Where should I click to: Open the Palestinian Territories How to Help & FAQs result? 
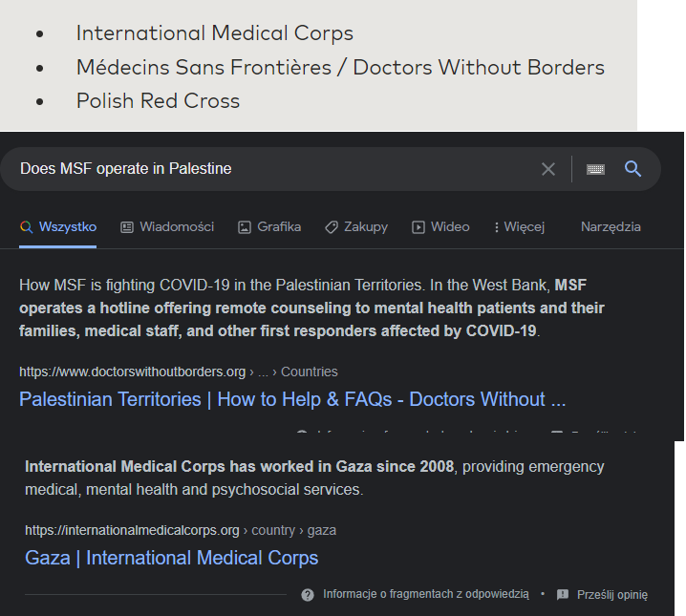(x=292, y=399)
